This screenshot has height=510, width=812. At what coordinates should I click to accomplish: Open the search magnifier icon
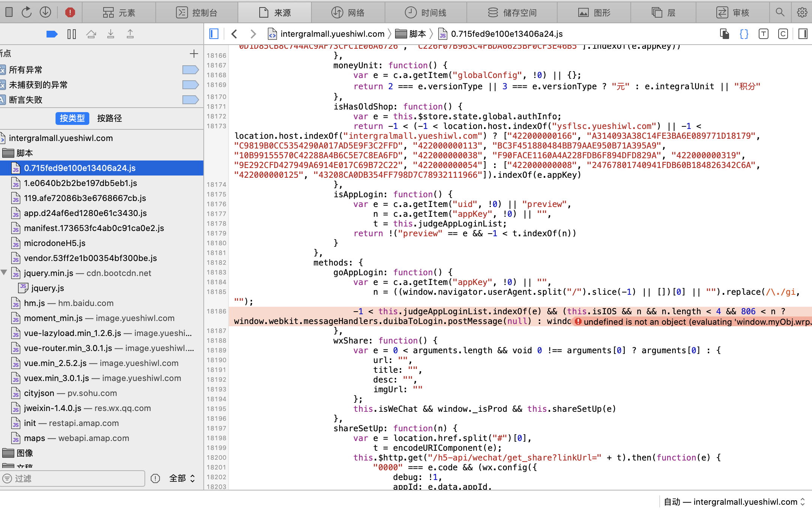(780, 12)
